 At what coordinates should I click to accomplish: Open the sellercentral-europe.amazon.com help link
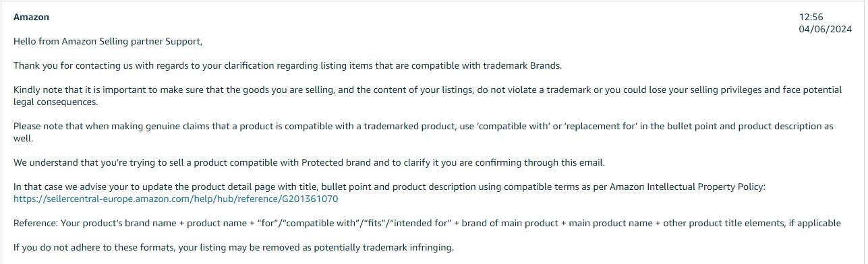[176, 199]
